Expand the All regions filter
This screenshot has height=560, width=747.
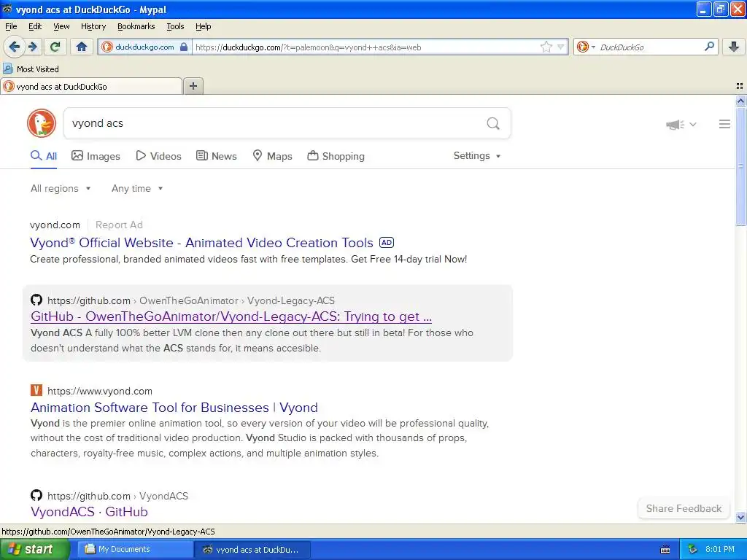coord(61,189)
